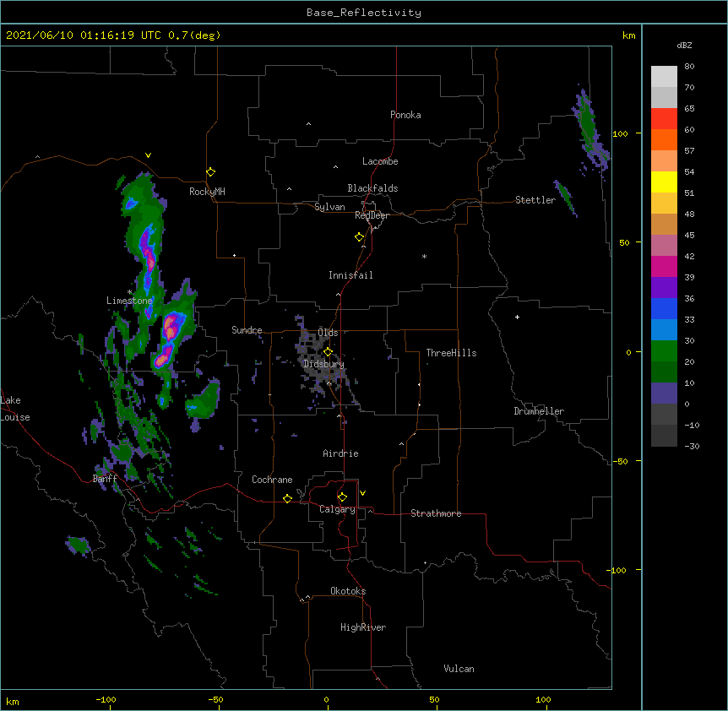728x711 pixels.
Task: Pick the light gray 70–80 dBZ legend swatch
Action: pyautogui.click(x=664, y=77)
